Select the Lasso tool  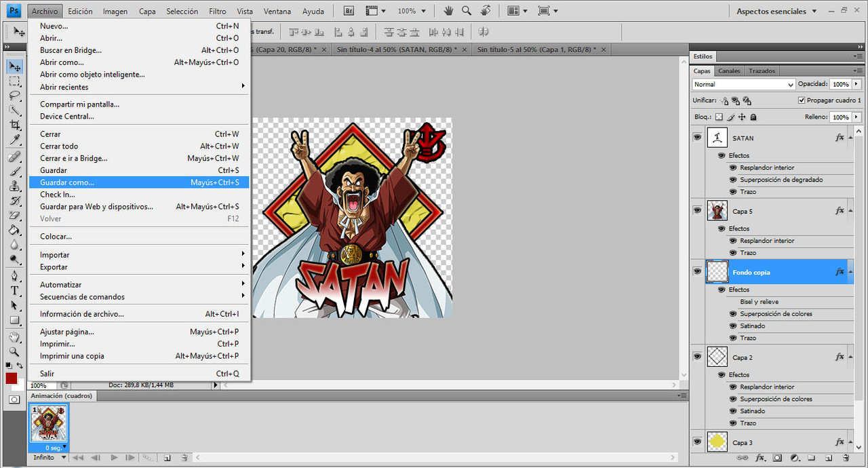click(14, 96)
